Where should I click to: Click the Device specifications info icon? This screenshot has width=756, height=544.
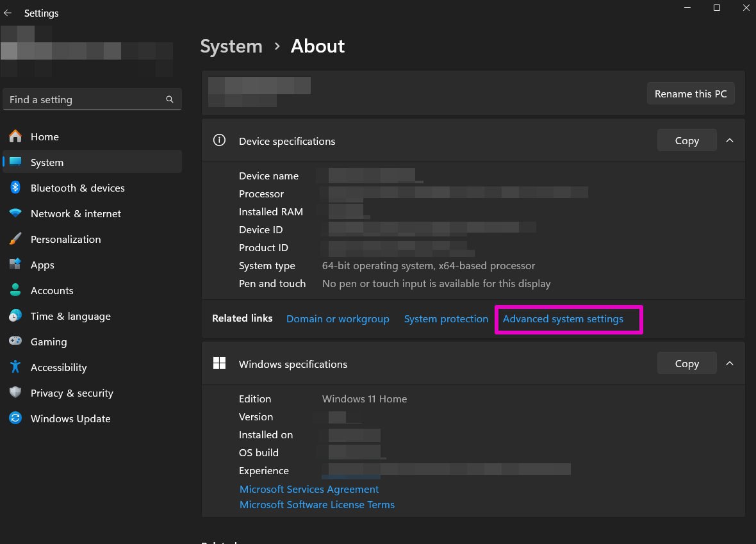(219, 140)
